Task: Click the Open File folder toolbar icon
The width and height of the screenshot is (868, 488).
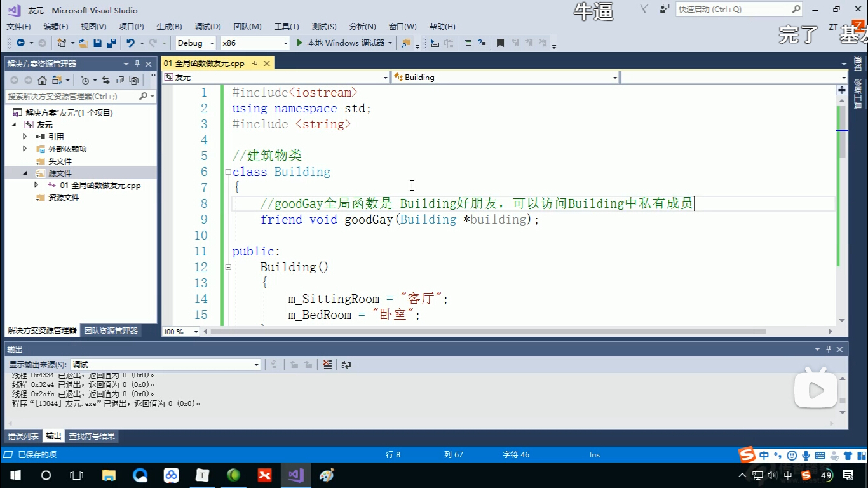Action: tap(83, 43)
